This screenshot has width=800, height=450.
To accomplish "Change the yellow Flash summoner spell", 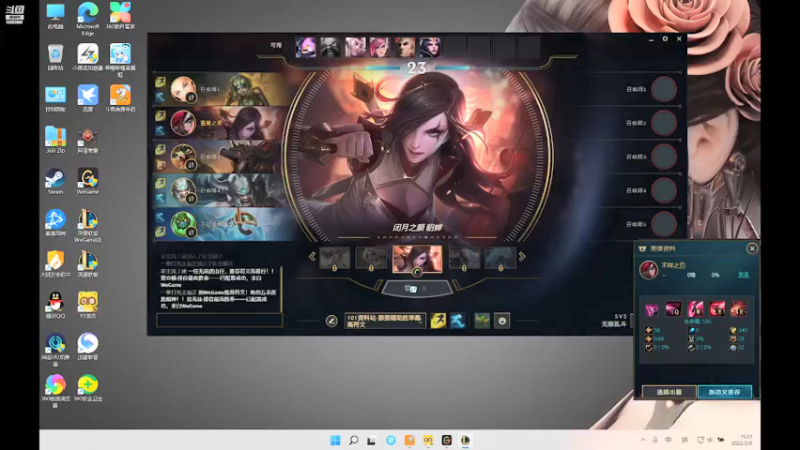I will (438, 320).
